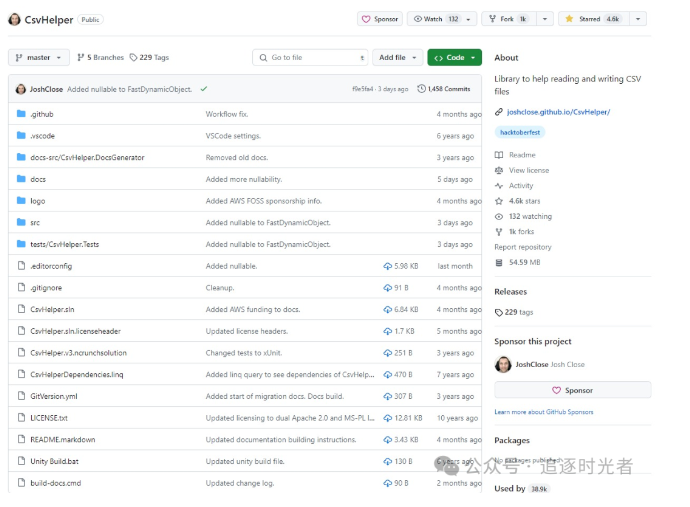The width and height of the screenshot is (690, 507).
Task: Open 'Changed tests to xUnit.' commit message
Action: click(244, 353)
